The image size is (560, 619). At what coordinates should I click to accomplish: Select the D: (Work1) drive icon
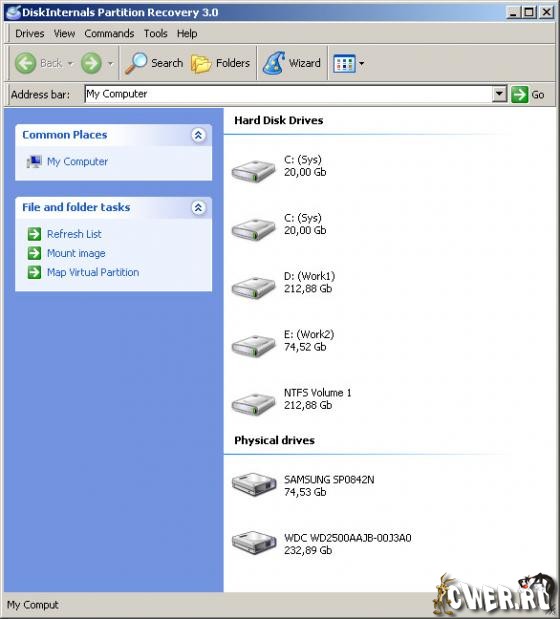click(x=253, y=287)
